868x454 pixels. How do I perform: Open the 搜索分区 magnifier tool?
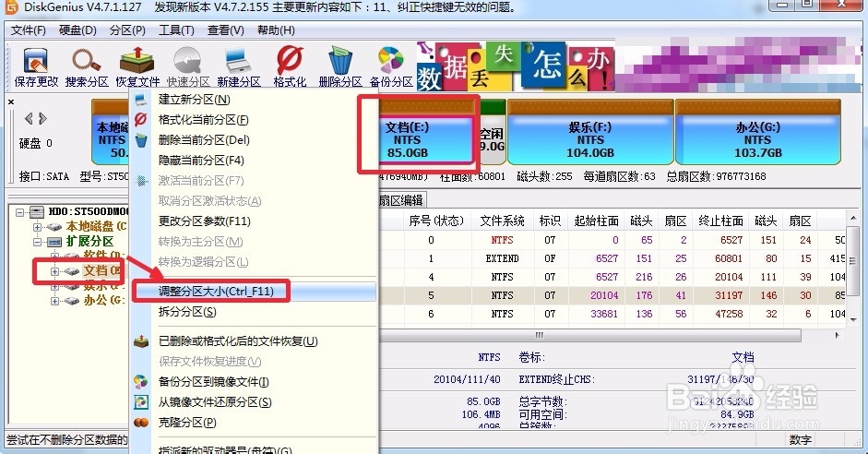click(87, 67)
